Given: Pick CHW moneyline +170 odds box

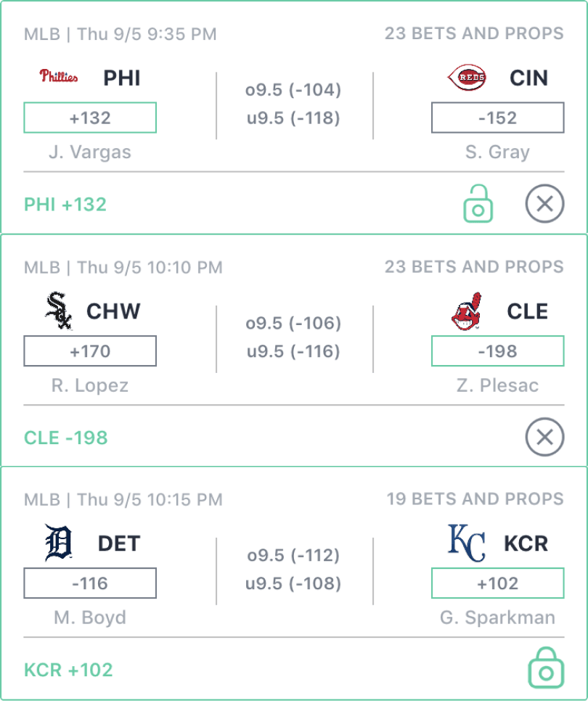Looking at the screenshot, I should [x=90, y=351].
